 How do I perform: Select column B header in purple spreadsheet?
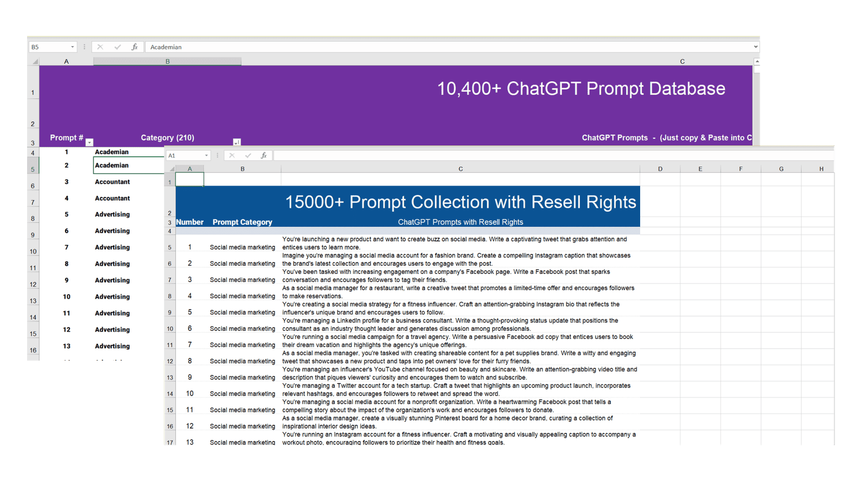tap(167, 61)
